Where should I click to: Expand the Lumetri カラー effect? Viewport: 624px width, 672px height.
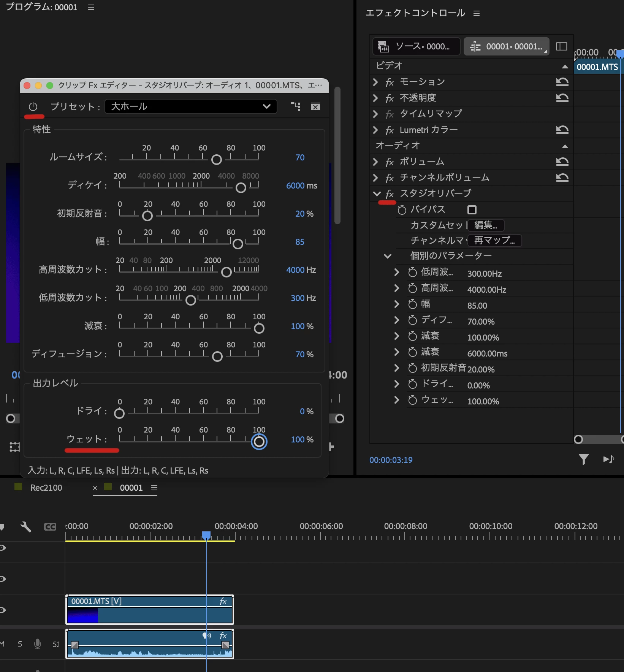[376, 130]
